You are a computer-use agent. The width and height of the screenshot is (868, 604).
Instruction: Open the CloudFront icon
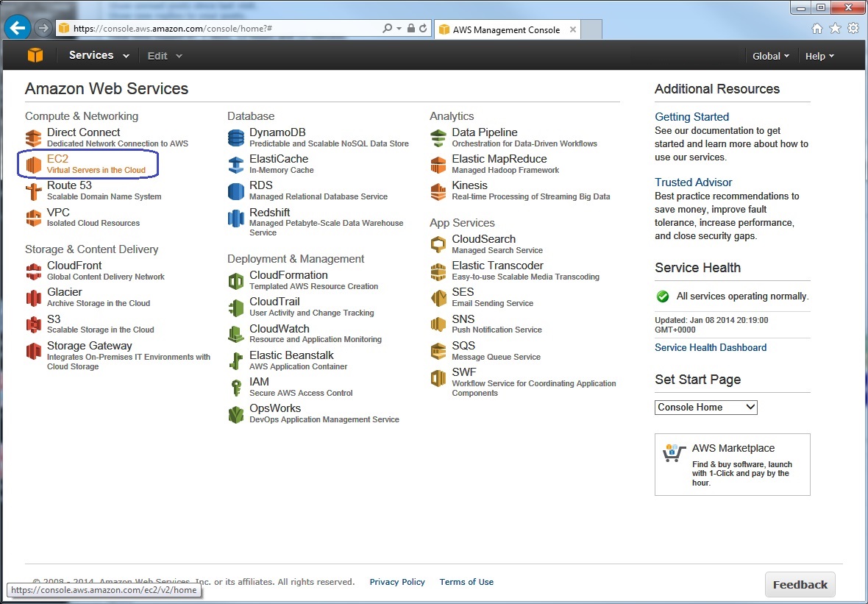34,271
